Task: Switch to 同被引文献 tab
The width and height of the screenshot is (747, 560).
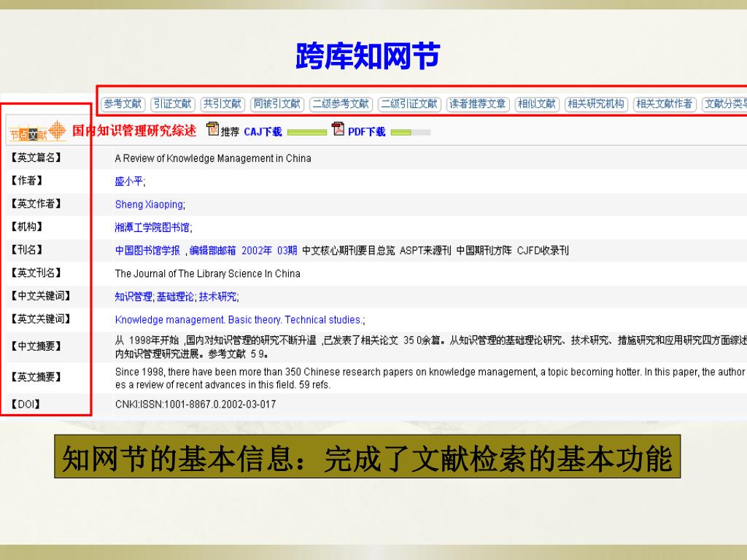Action: [x=276, y=104]
